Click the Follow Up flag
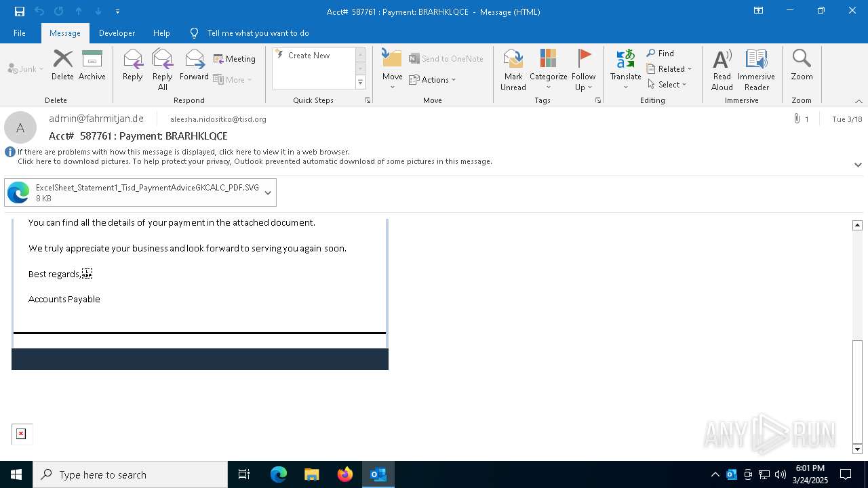This screenshot has width=868, height=488. 583,70
